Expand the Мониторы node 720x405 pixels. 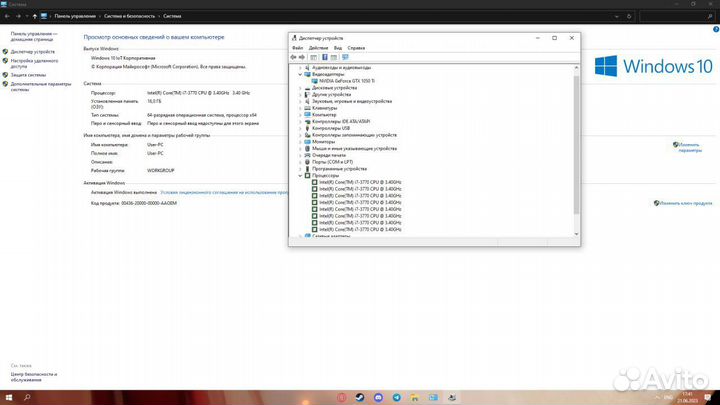click(x=300, y=142)
